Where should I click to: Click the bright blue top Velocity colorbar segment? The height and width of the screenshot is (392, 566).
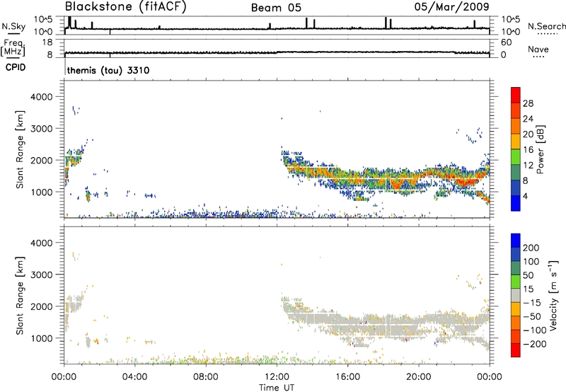(516, 241)
